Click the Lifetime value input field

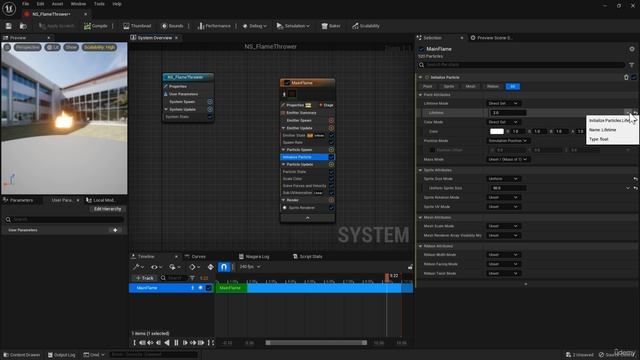508,113
